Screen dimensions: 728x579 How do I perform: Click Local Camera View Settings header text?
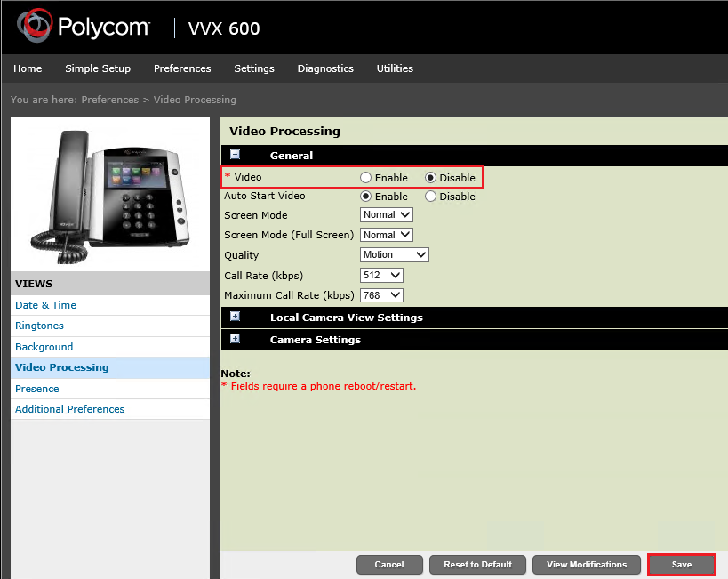coord(347,318)
